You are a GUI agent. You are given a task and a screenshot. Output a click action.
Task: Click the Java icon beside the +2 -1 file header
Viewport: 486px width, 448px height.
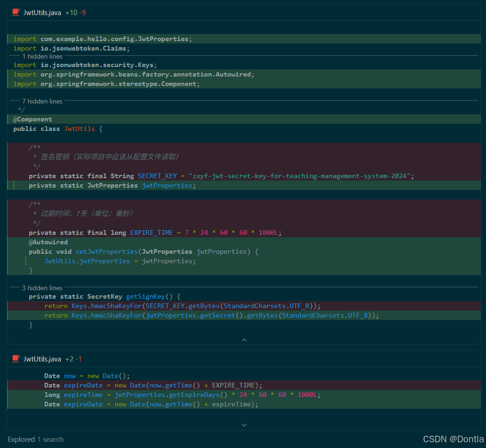click(16, 359)
